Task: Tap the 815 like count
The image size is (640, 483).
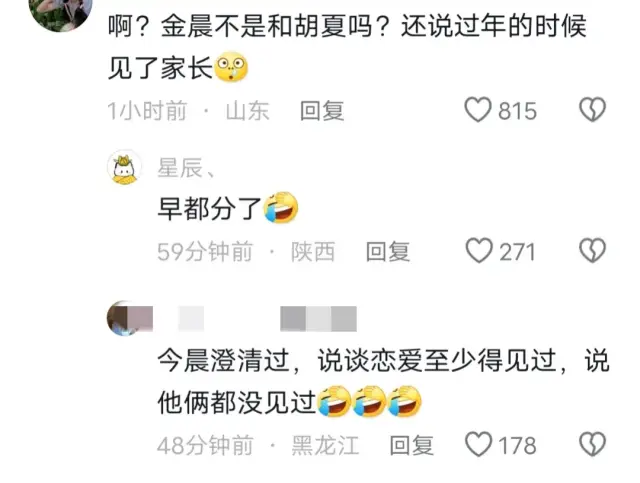Action: (517, 111)
